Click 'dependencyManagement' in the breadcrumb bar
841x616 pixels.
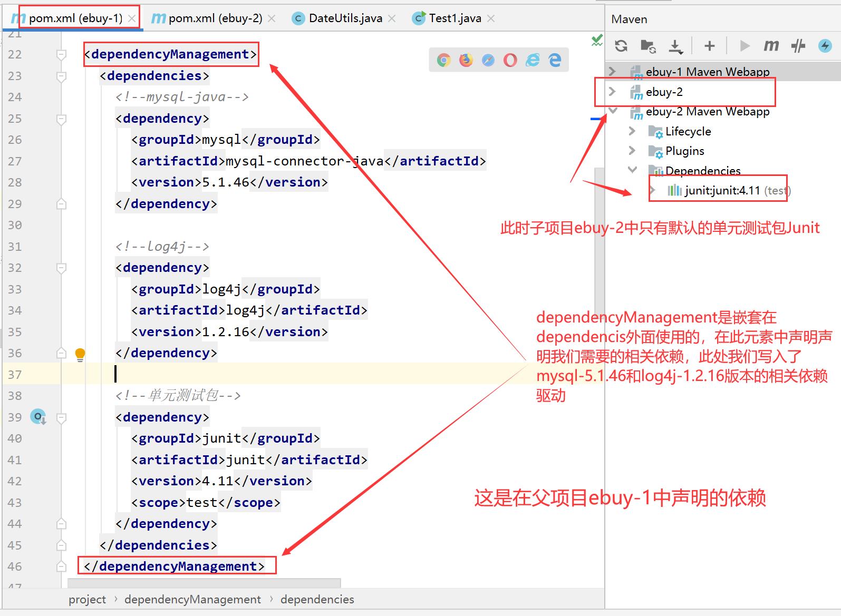[x=192, y=599]
